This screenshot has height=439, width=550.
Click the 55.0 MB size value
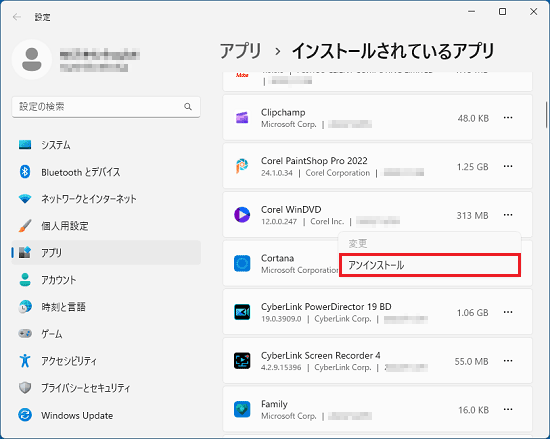[x=471, y=361]
